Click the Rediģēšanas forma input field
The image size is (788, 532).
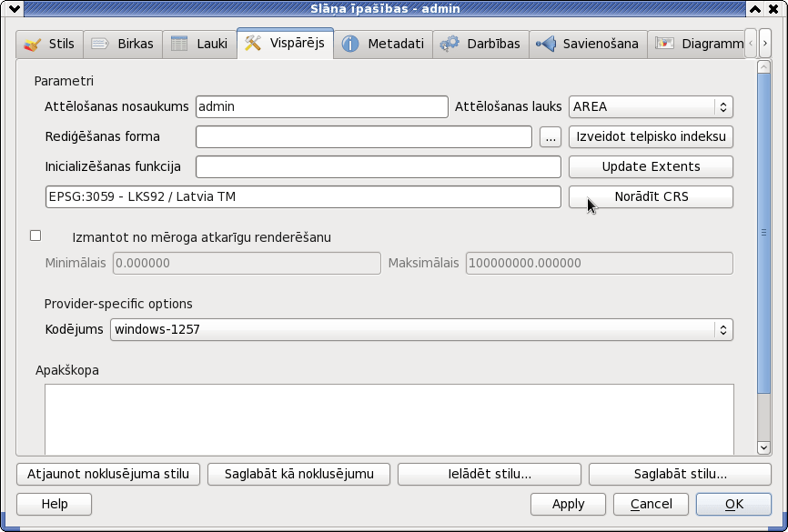pyautogui.click(x=364, y=137)
